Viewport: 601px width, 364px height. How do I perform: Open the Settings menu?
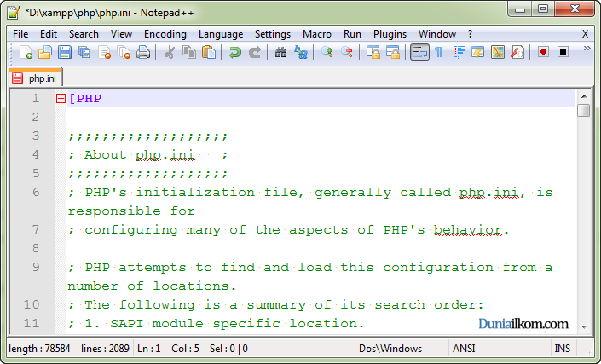pos(273,34)
